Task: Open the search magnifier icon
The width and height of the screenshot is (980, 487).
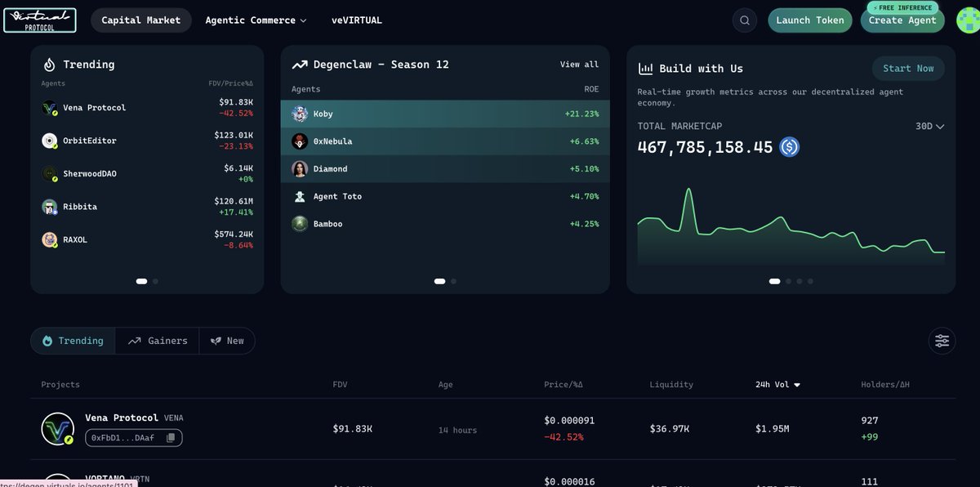Action: click(x=744, y=20)
